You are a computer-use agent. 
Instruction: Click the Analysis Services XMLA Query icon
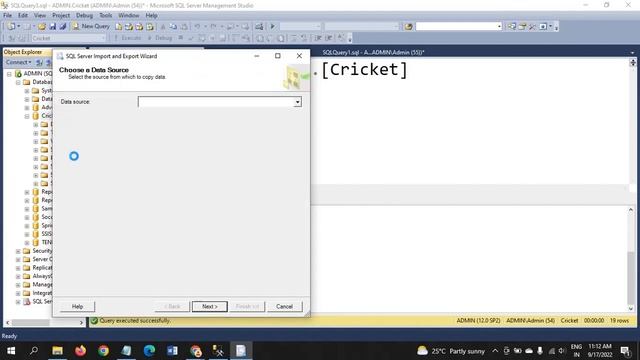(150, 27)
